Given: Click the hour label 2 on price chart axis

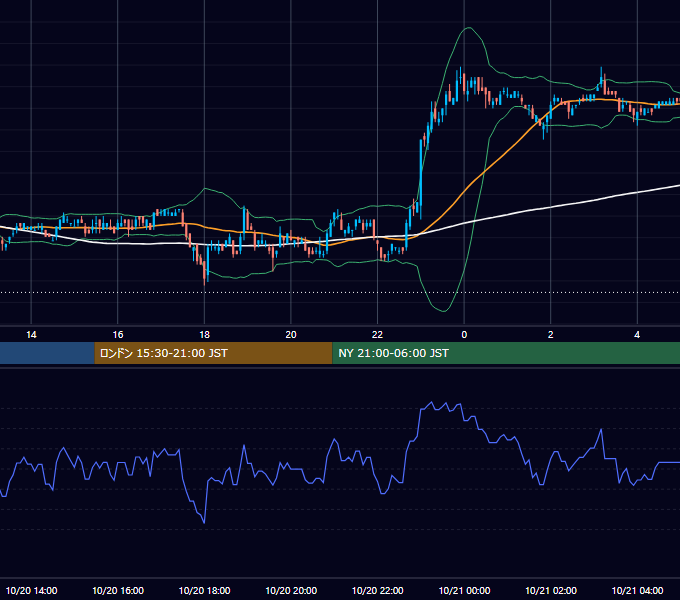Looking at the screenshot, I should (x=550, y=335).
